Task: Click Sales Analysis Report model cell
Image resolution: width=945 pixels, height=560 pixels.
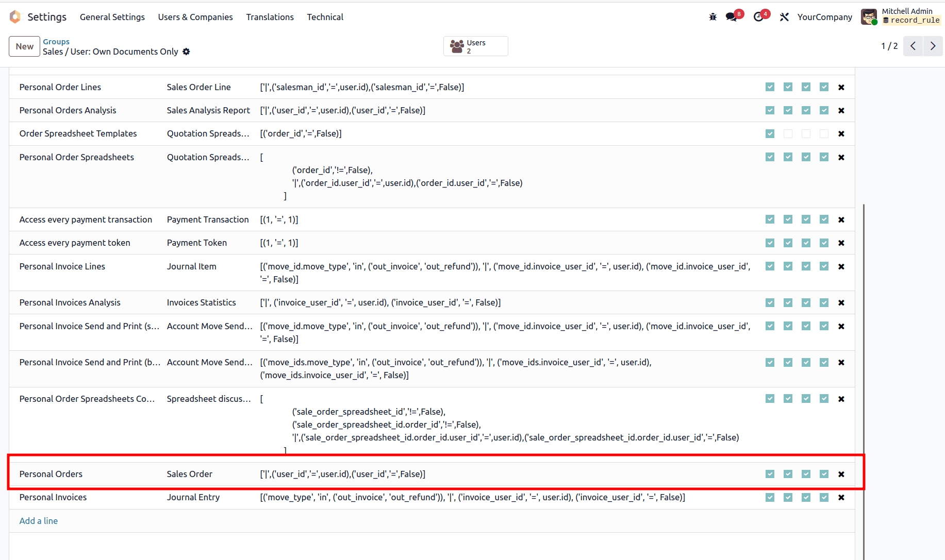Action: click(208, 110)
